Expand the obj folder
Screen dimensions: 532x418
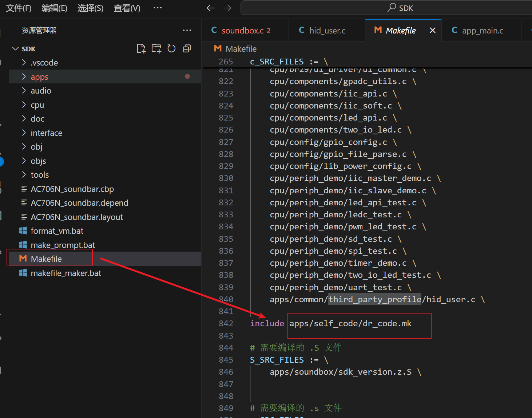[x=24, y=147]
